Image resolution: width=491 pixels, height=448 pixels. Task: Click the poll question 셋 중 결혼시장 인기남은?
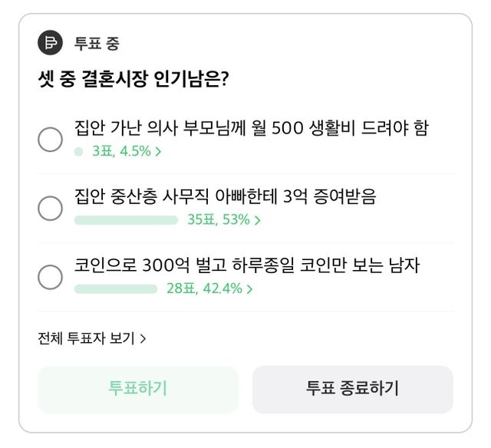133,79
